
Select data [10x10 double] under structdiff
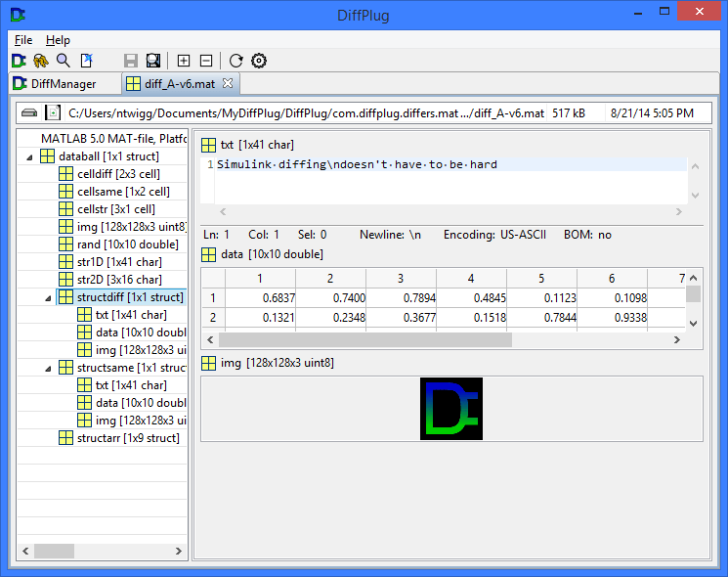(141, 333)
